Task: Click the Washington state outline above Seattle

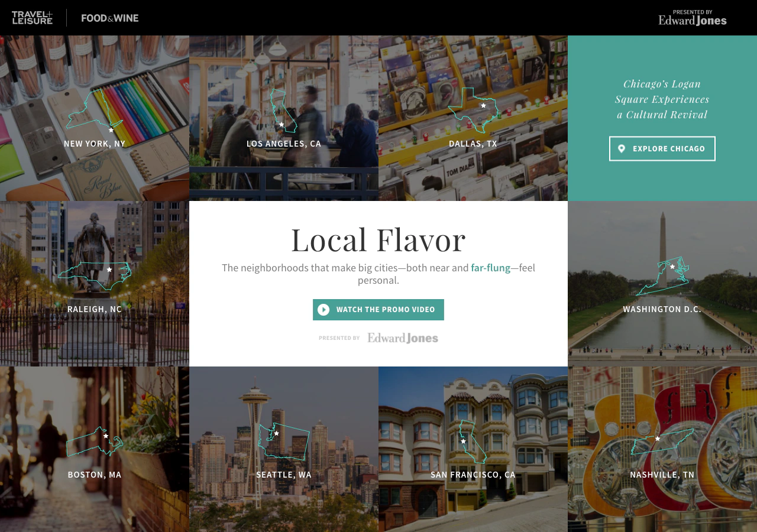Action: (284, 442)
